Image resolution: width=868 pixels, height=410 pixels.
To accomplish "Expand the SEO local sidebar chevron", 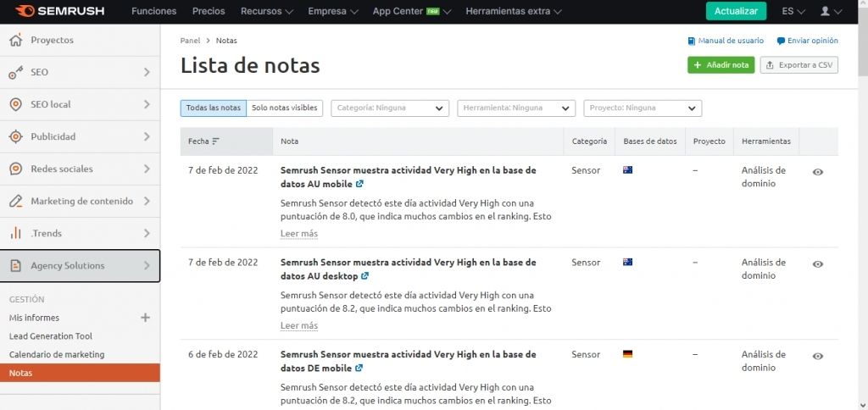I will [x=147, y=104].
